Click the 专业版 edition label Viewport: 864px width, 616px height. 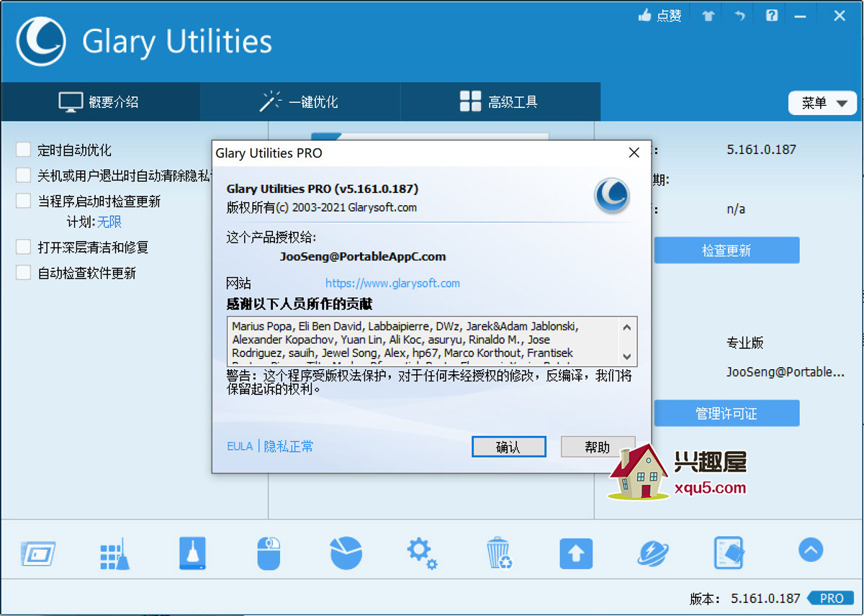click(745, 343)
